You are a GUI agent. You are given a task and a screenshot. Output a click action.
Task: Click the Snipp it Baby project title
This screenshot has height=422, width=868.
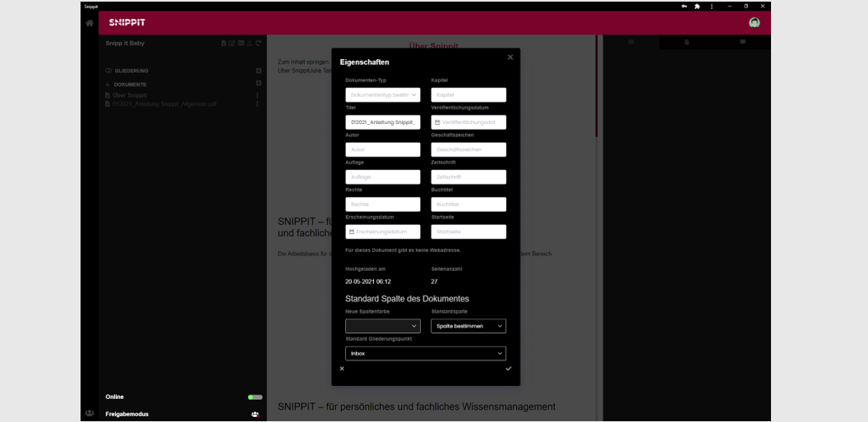point(125,44)
